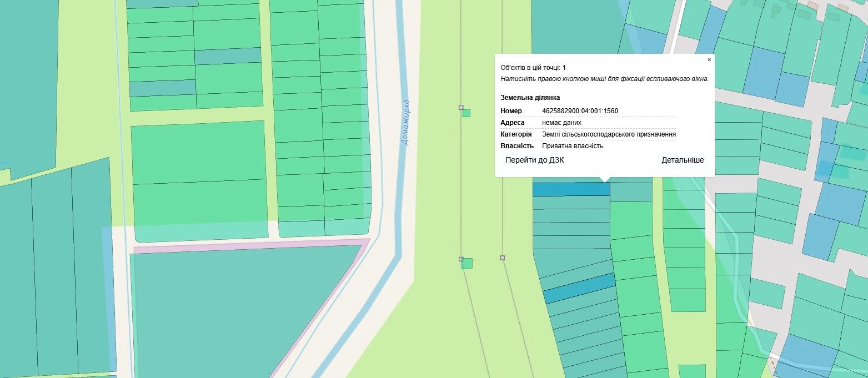Click the 'Об'єктів в цій точці: 1' text
The image size is (868, 378).
click(533, 68)
